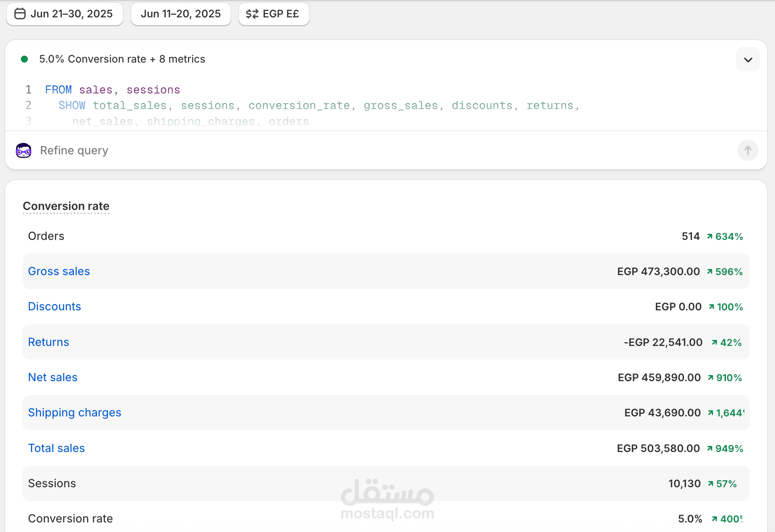Open the Jun 11–20, 2025 comparison picker
This screenshot has height=532, width=775.
point(181,14)
